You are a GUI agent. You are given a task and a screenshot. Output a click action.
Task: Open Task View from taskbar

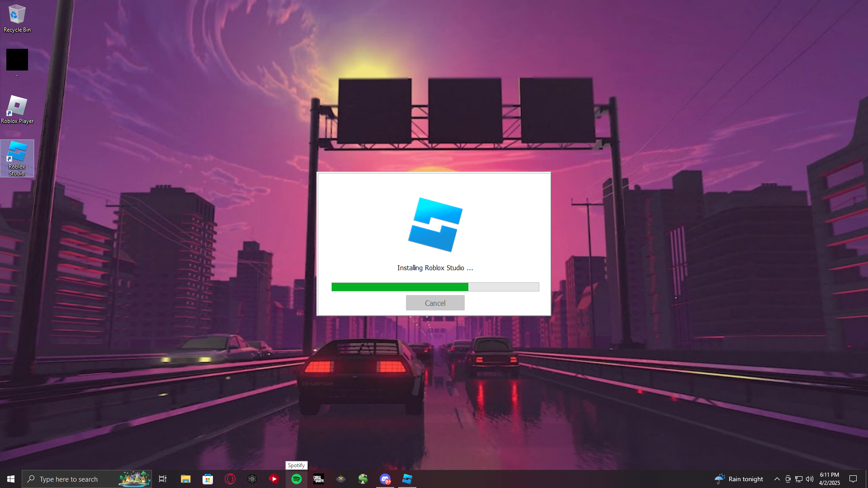[163, 479]
